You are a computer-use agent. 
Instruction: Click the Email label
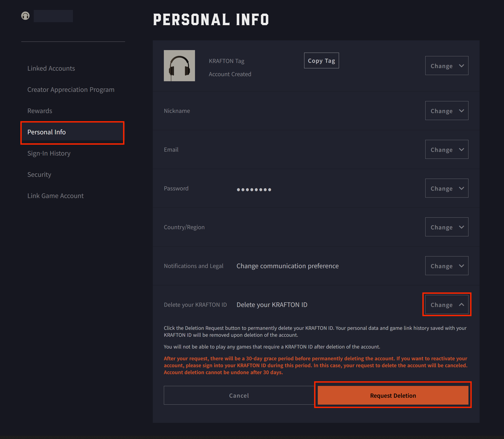[171, 150]
